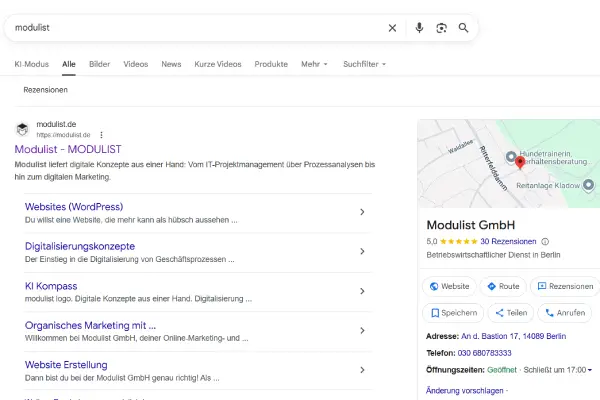
Task: Click the Route button
Action: coord(503,286)
